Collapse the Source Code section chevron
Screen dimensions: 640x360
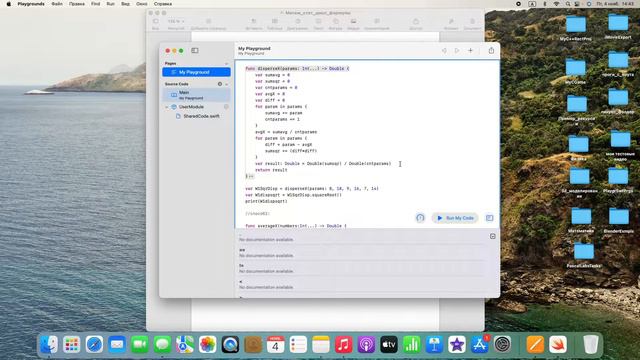click(227, 84)
